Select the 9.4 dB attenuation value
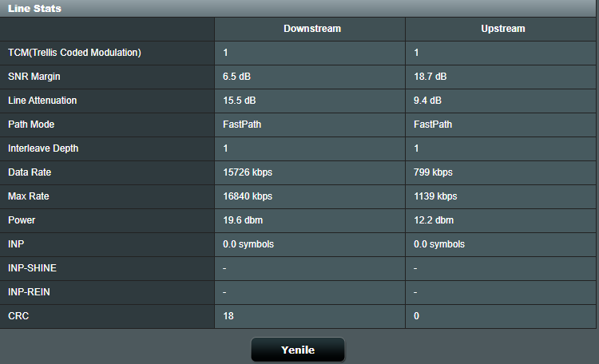 pyautogui.click(x=427, y=101)
